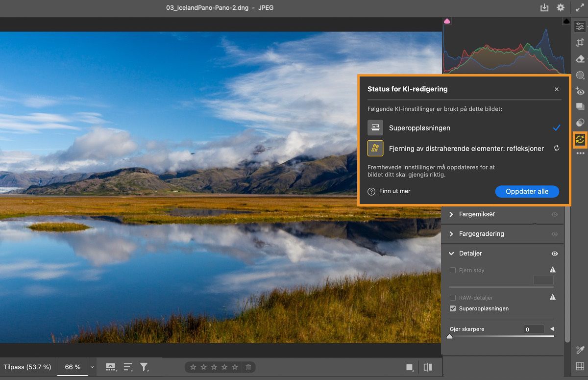Switch to before/after split view icon
Screen dimensions: 588x380
coord(428,367)
